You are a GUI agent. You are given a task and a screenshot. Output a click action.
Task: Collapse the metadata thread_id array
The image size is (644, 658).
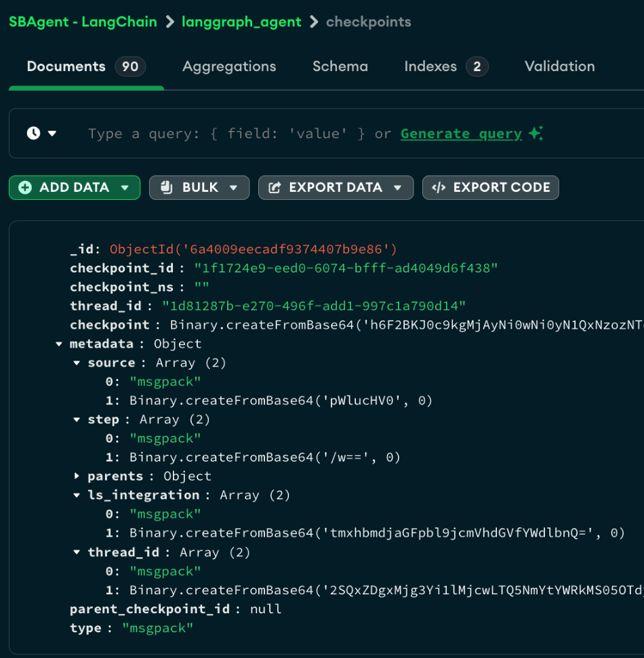click(77, 552)
